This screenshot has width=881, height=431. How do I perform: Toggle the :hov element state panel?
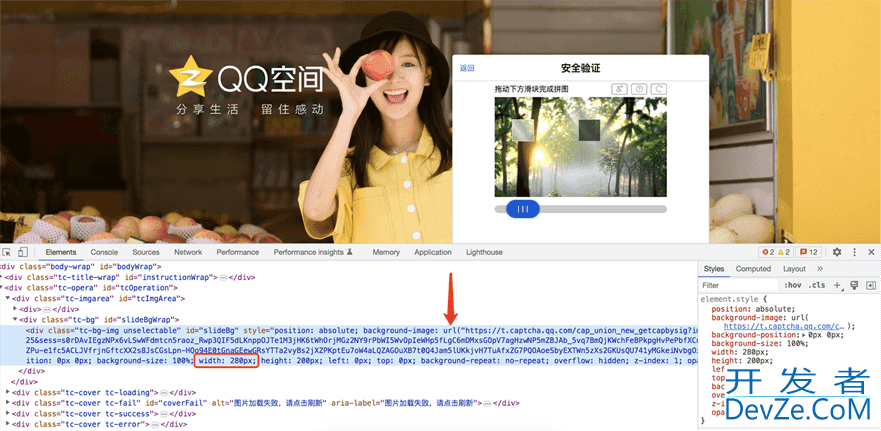[x=793, y=285]
